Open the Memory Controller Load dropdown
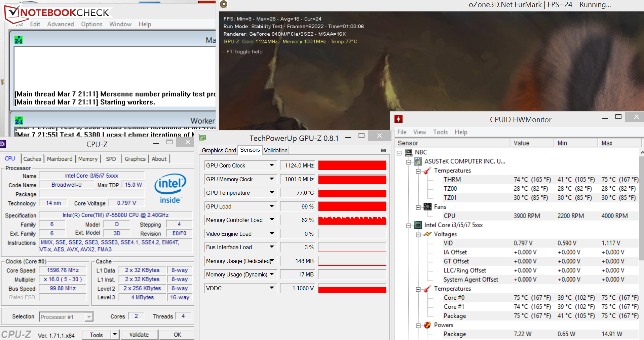This screenshot has width=644, height=340. pos(272,220)
